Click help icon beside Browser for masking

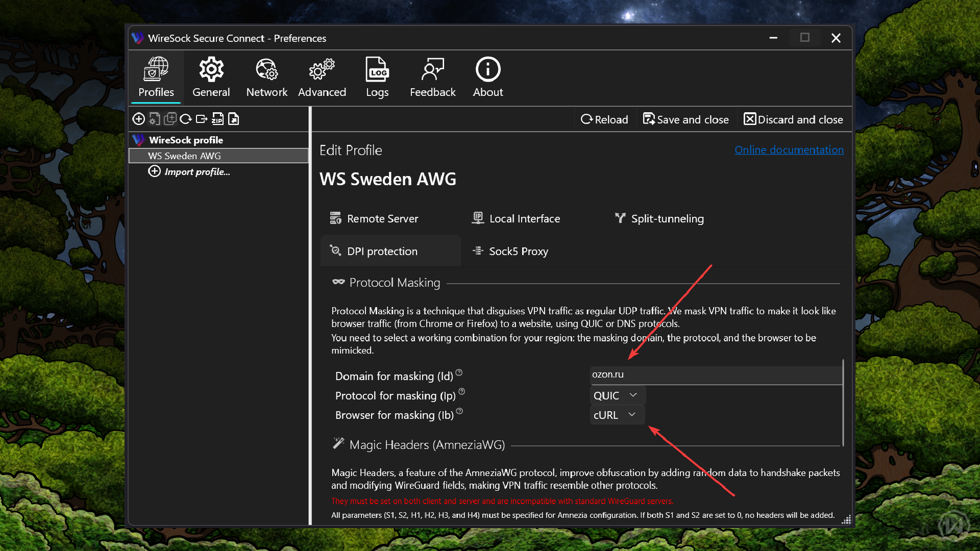[459, 411]
